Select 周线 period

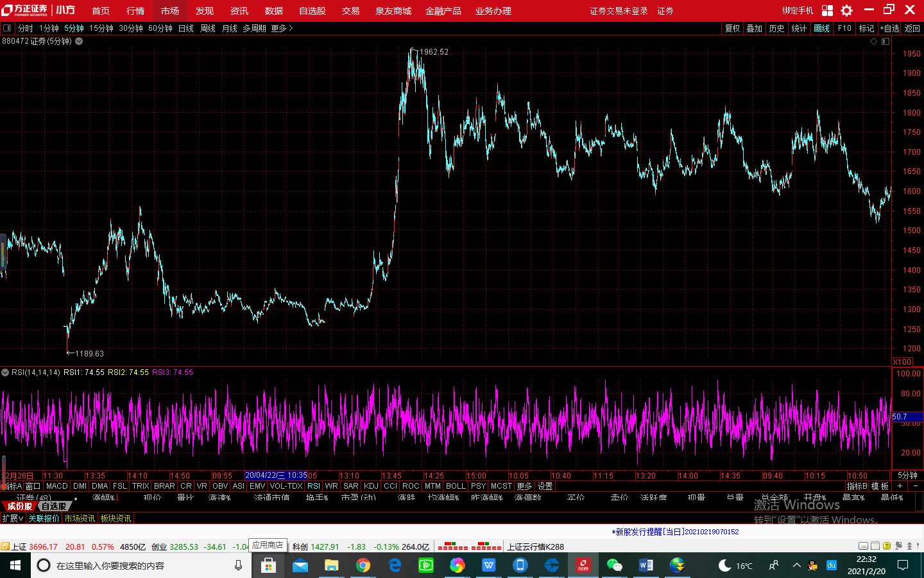click(x=208, y=28)
